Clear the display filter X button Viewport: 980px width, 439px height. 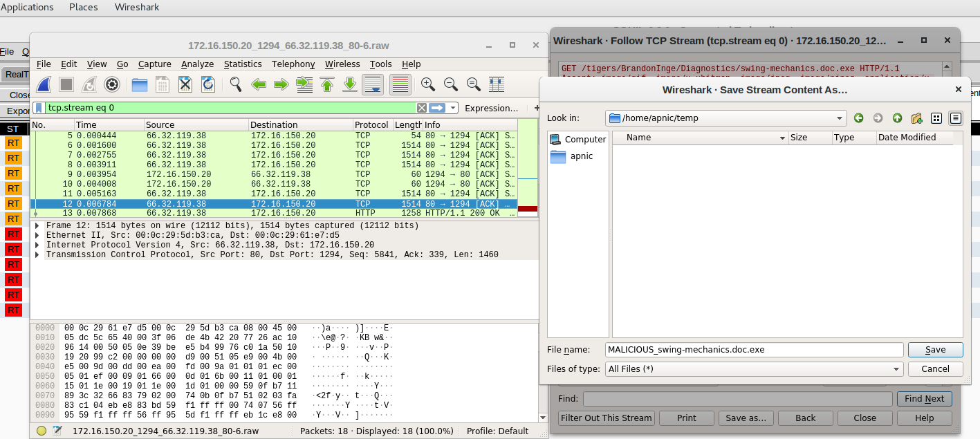click(421, 108)
